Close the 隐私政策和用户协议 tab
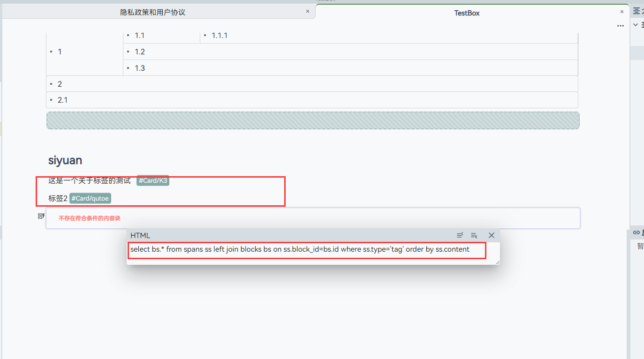 click(307, 11)
